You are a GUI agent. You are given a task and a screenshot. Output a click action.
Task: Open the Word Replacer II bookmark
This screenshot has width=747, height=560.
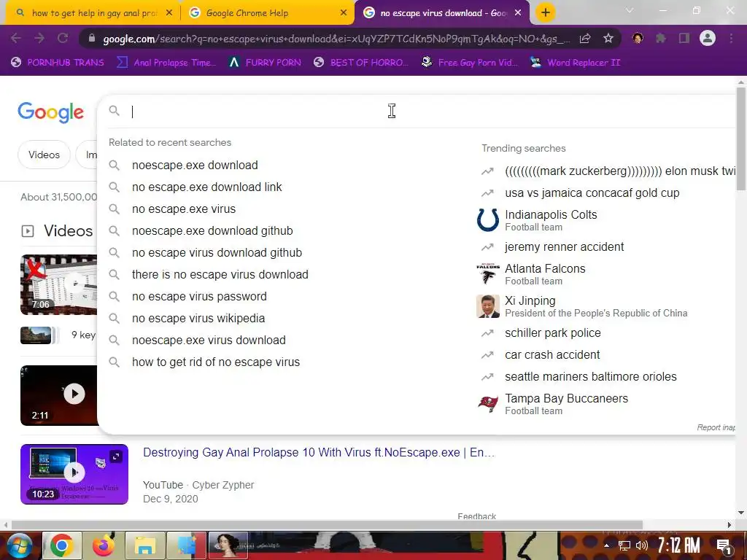(576, 63)
